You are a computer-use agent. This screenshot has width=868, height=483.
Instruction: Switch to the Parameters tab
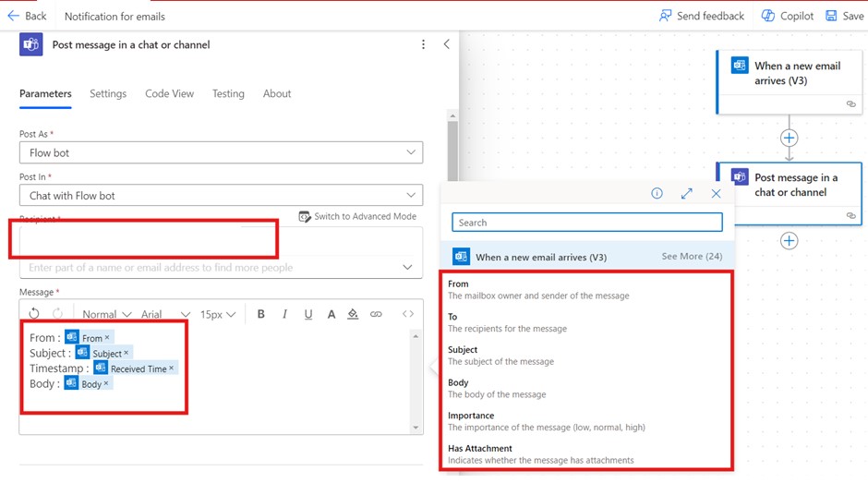coord(45,93)
